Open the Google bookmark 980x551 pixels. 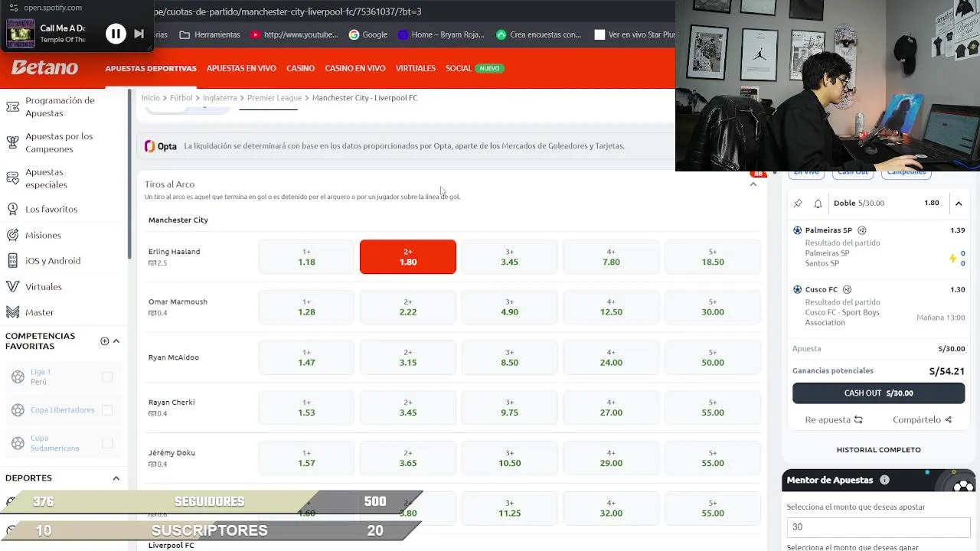367,34
